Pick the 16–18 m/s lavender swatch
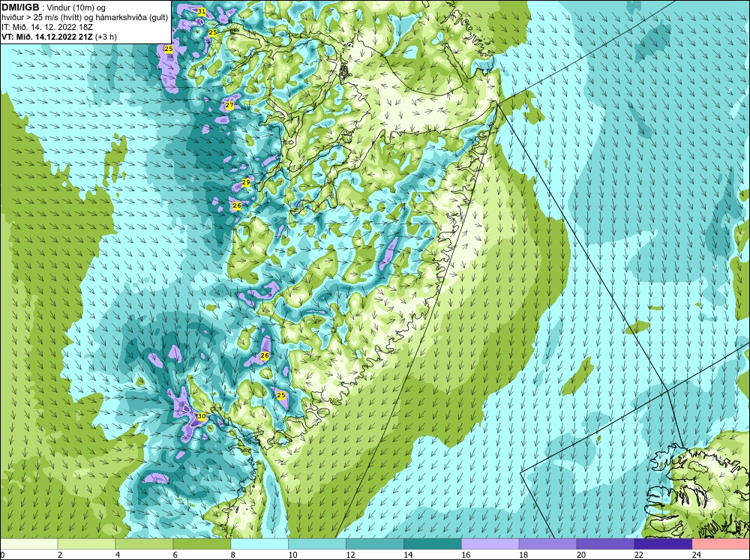Screen dimensions: 750x560 click(490, 544)
